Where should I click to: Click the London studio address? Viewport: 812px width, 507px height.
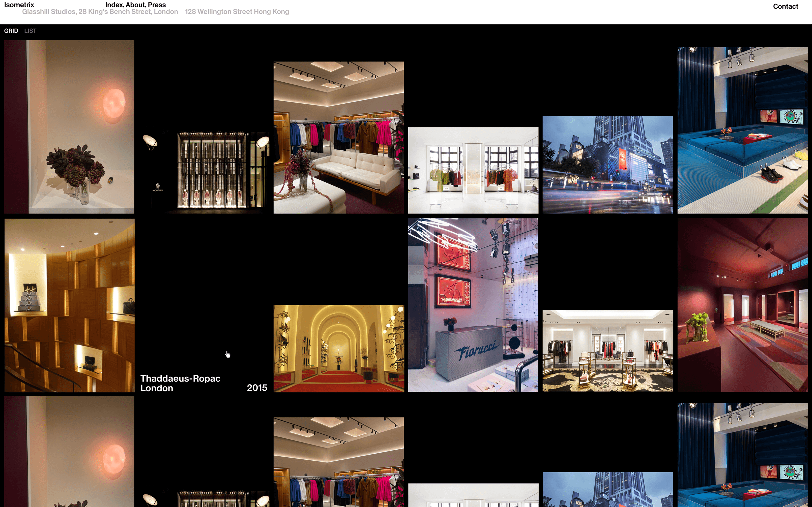pos(100,12)
